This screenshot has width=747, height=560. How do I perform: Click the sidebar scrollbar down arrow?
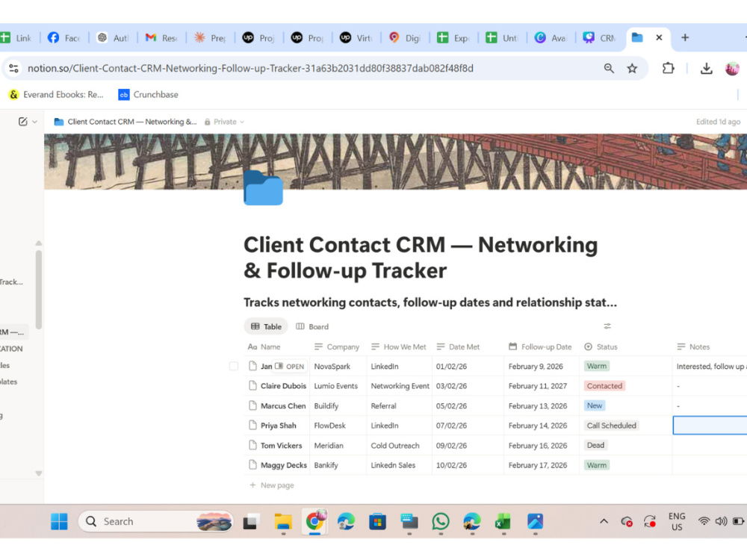(x=39, y=473)
